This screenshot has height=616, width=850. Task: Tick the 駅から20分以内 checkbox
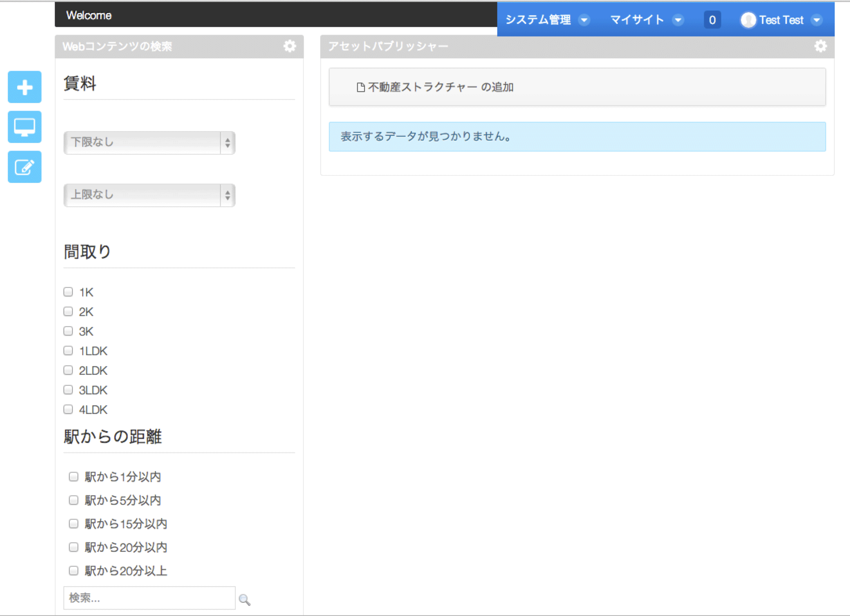click(74, 547)
